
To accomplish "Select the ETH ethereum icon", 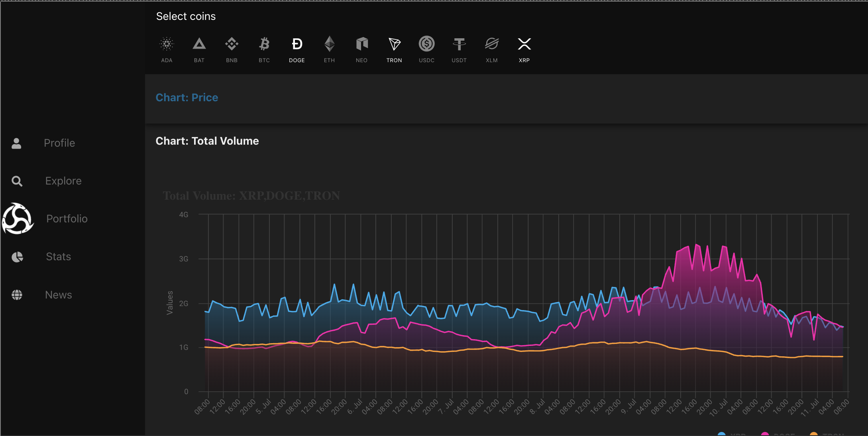I will [329, 44].
